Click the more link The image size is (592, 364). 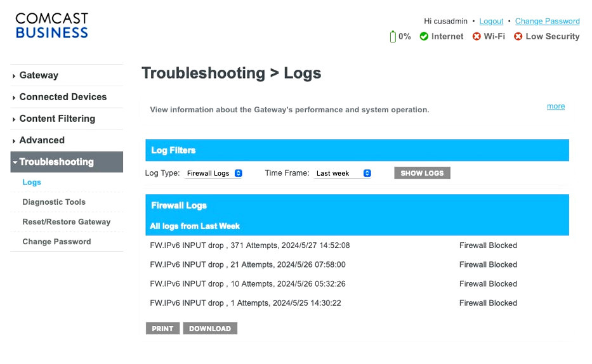point(556,107)
